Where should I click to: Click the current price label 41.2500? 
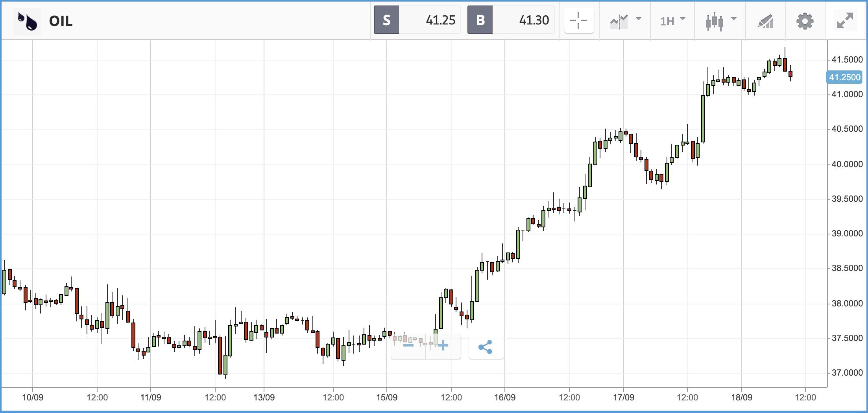tap(844, 77)
